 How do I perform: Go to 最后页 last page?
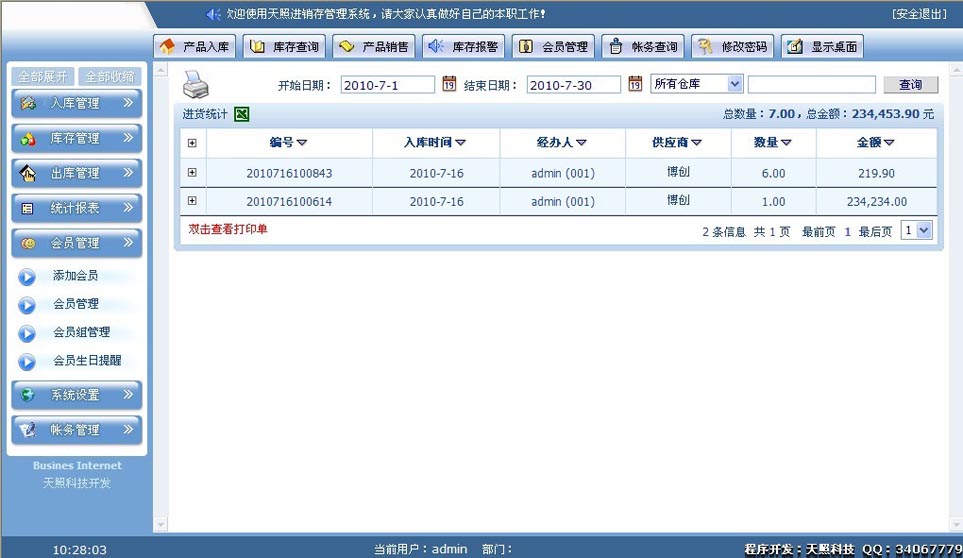[875, 231]
